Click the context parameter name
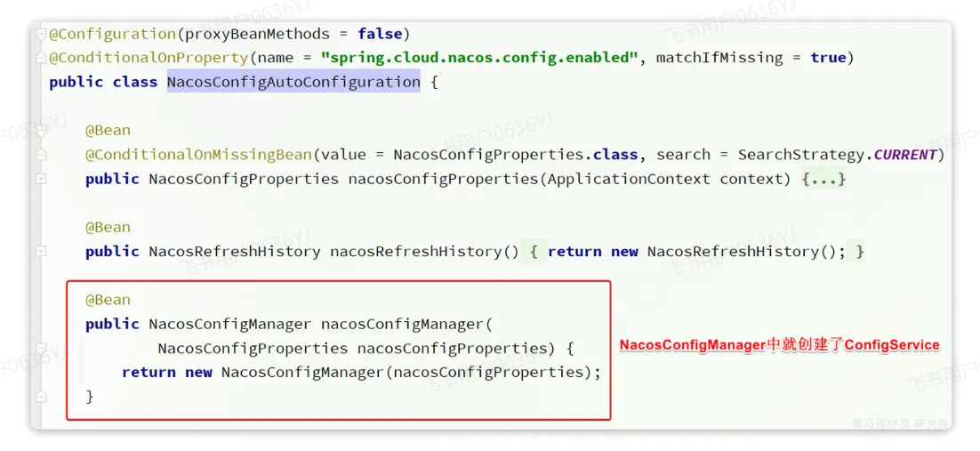 (x=751, y=180)
